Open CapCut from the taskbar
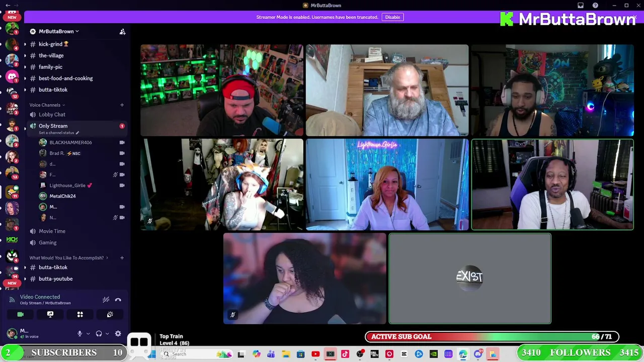 click(x=404, y=354)
